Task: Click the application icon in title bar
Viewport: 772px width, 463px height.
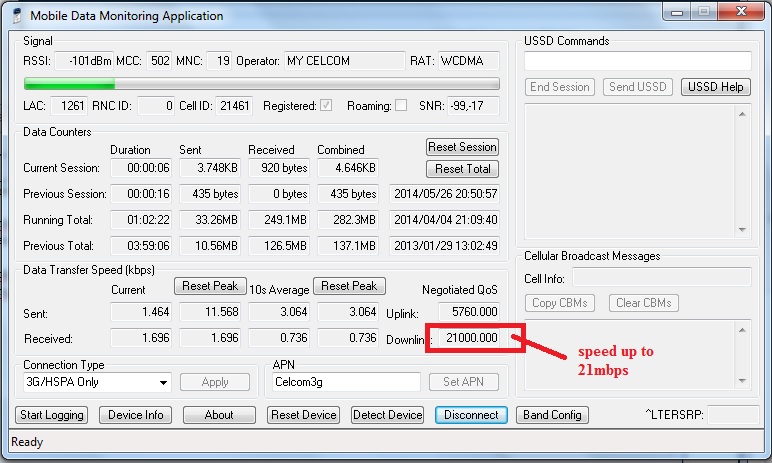Action: coord(17,16)
